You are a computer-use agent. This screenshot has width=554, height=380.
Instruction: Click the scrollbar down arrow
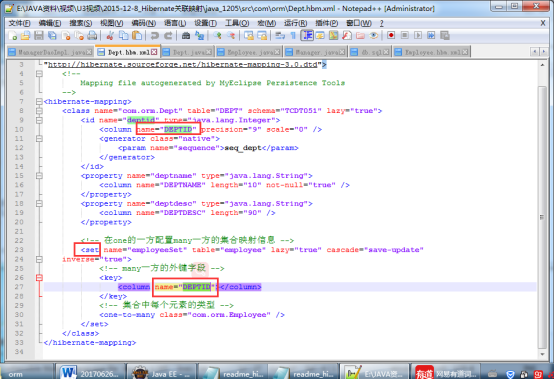542,354
